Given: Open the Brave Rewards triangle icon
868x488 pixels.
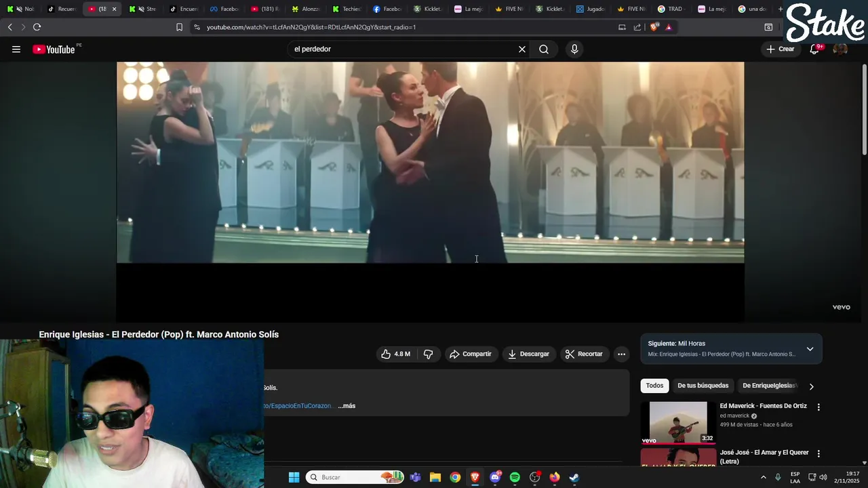Looking at the screenshot, I should pos(669,27).
